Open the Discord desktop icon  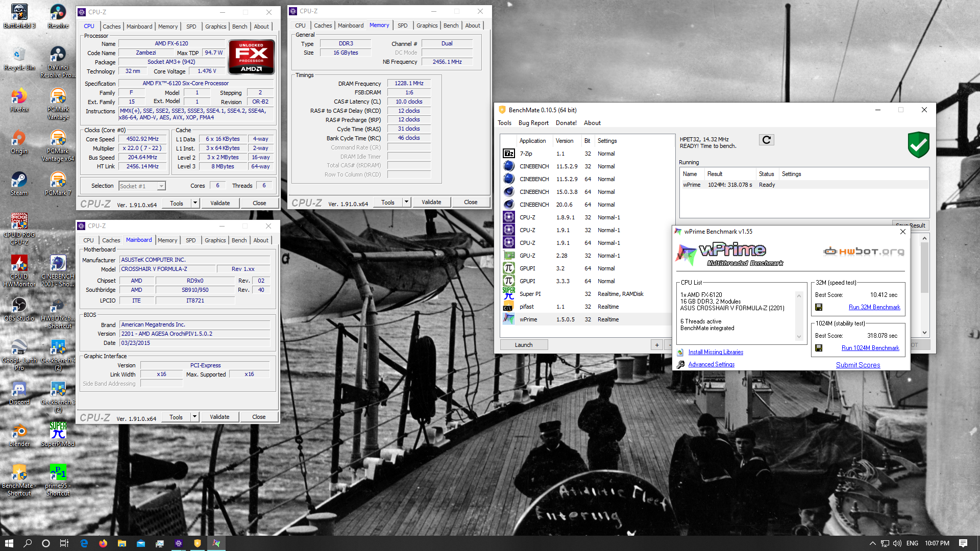[19, 393]
